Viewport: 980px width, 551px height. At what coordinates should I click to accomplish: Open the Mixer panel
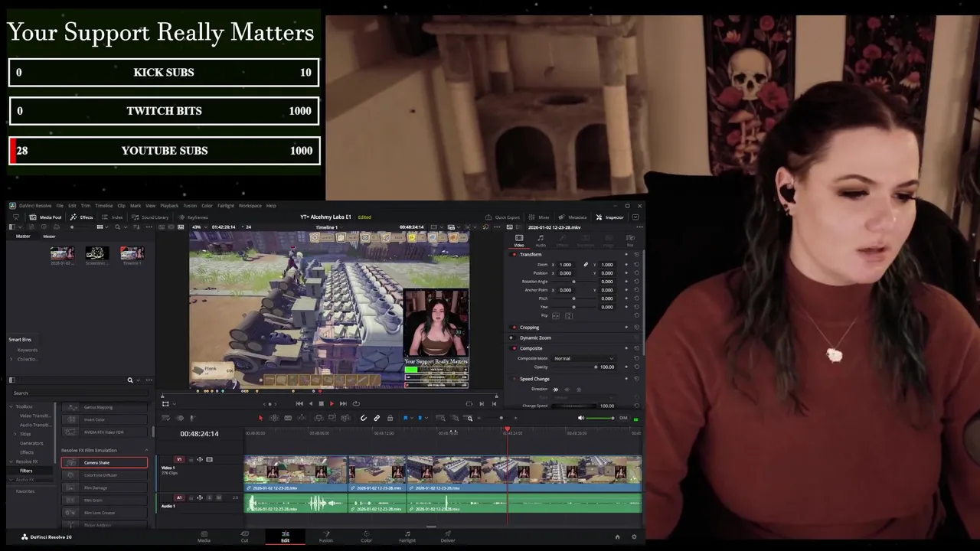pyautogui.click(x=539, y=217)
